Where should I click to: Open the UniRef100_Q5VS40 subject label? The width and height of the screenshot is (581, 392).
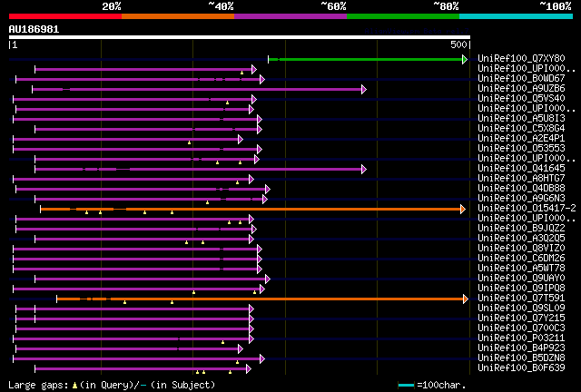tap(521, 98)
